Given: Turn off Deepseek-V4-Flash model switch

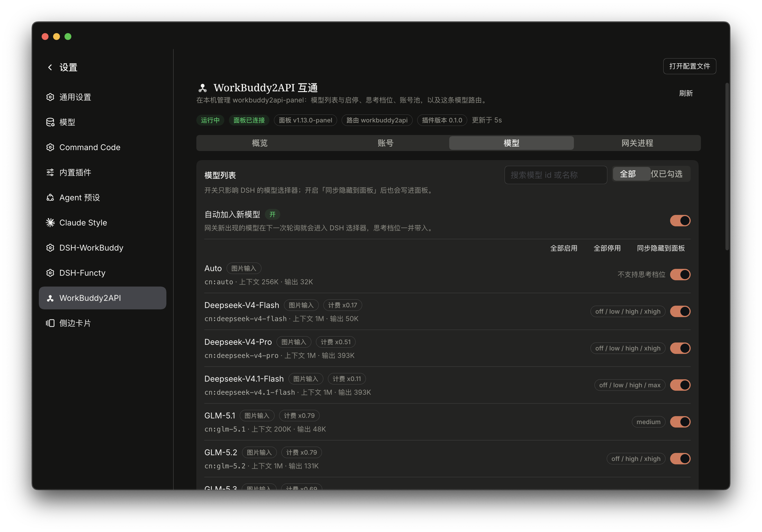Looking at the screenshot, I should pos(680,311).
